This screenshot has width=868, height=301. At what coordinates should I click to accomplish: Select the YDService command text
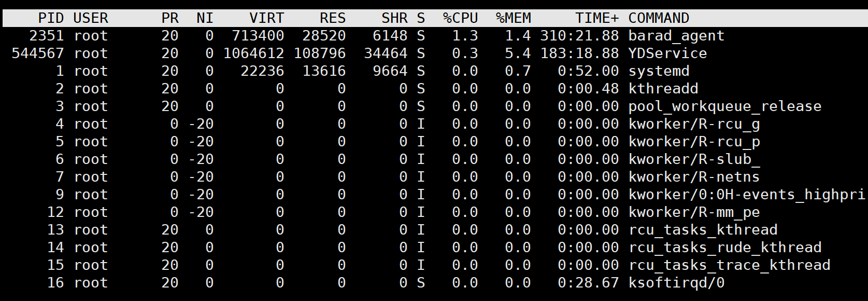click(667, 53)
